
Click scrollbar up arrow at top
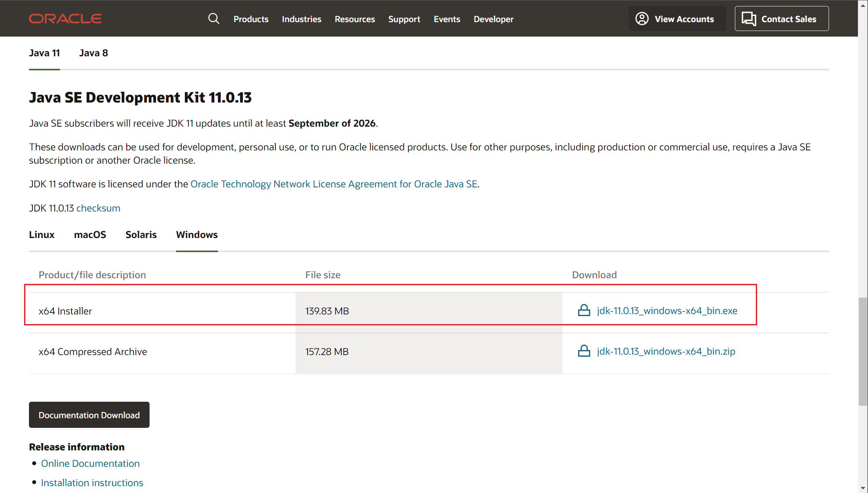coord(863,5)
